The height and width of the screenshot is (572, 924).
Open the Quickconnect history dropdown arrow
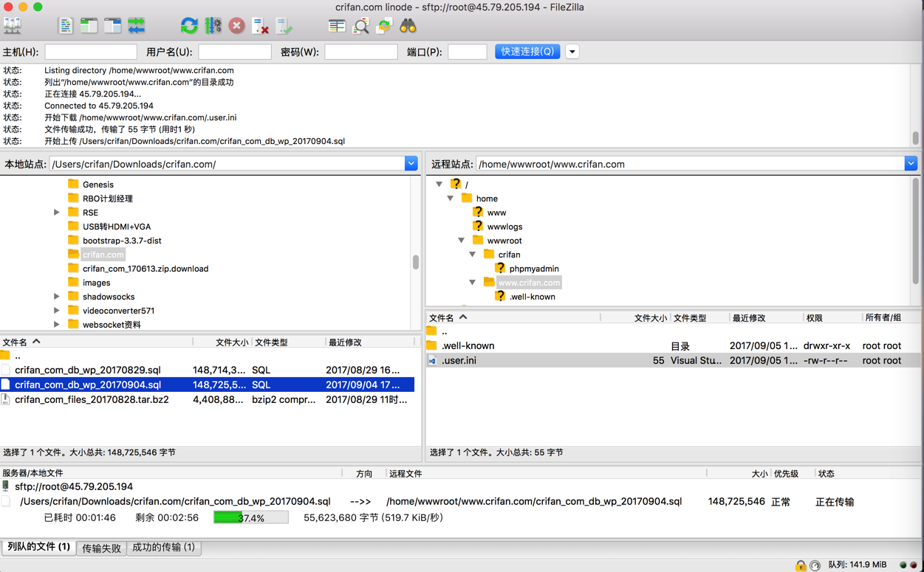pyautogui.click(x=572, y=52)
